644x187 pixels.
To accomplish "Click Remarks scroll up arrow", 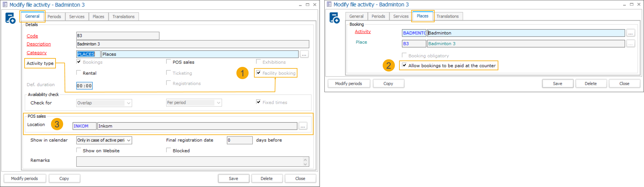I will (x=306, y=159).
